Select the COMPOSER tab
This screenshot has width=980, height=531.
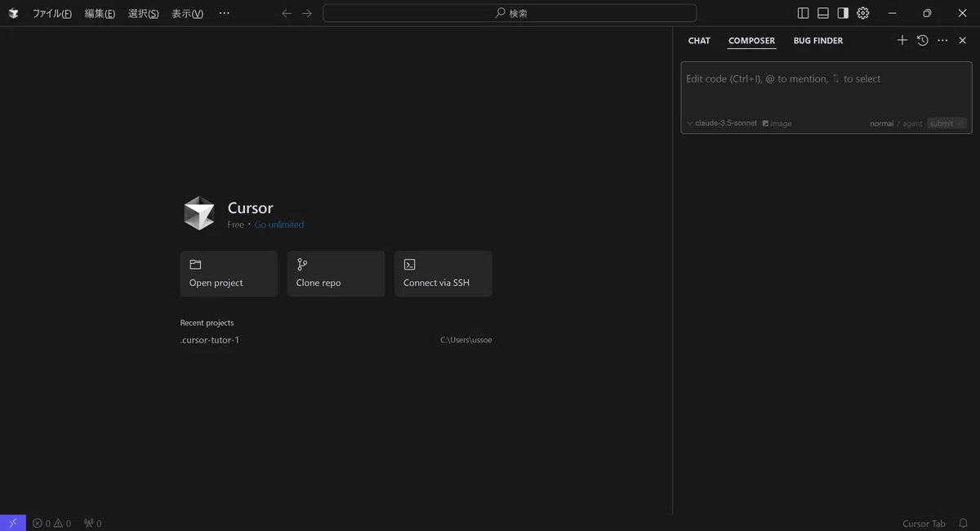pos(751,41)
